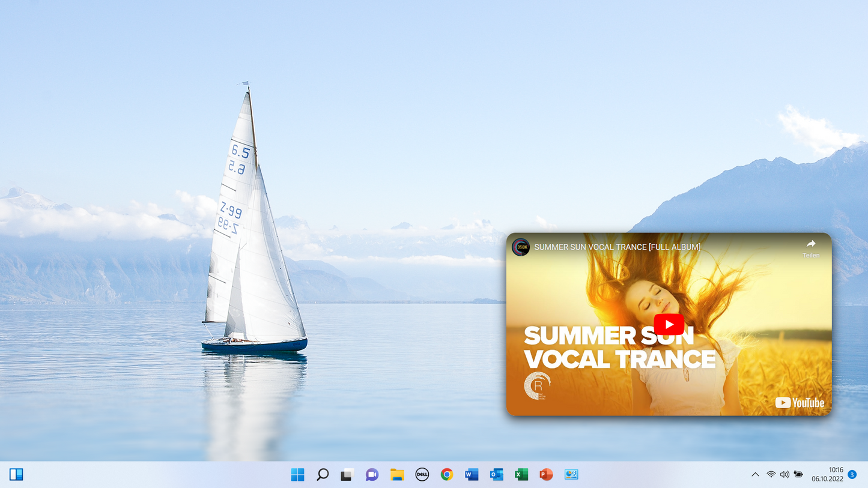Open the YouTube logo link in video

click(x=800, y=403)
